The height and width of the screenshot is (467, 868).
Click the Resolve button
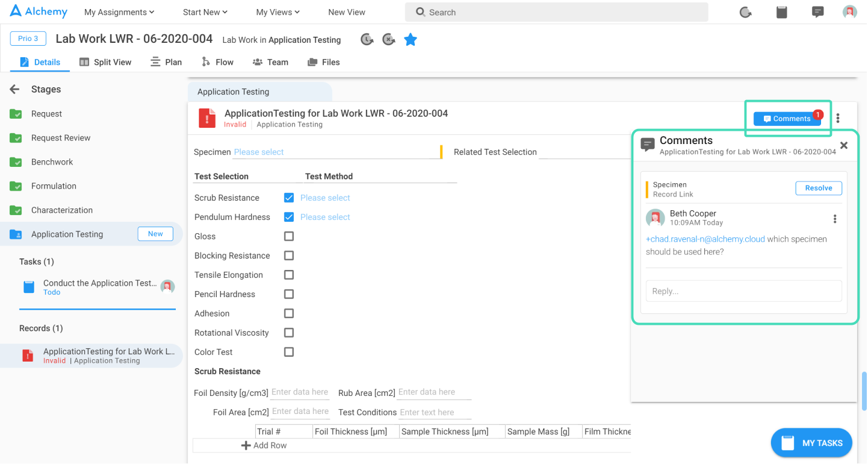(819, 188)
